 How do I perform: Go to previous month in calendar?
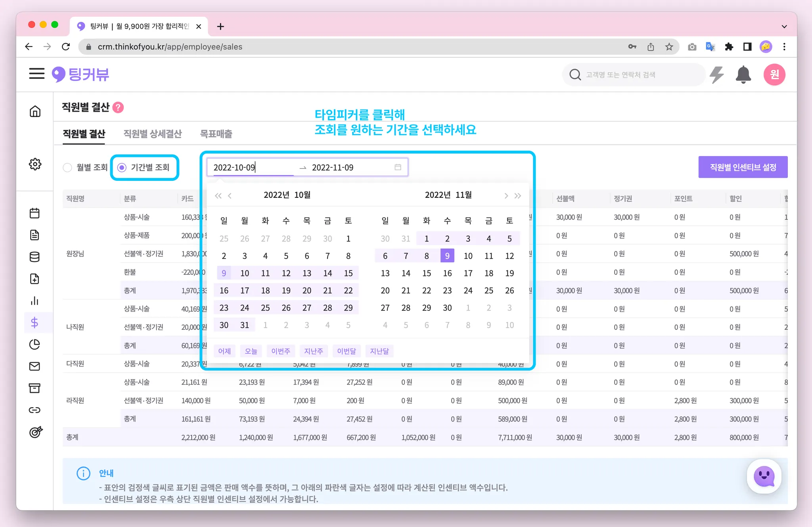point(230,195)
